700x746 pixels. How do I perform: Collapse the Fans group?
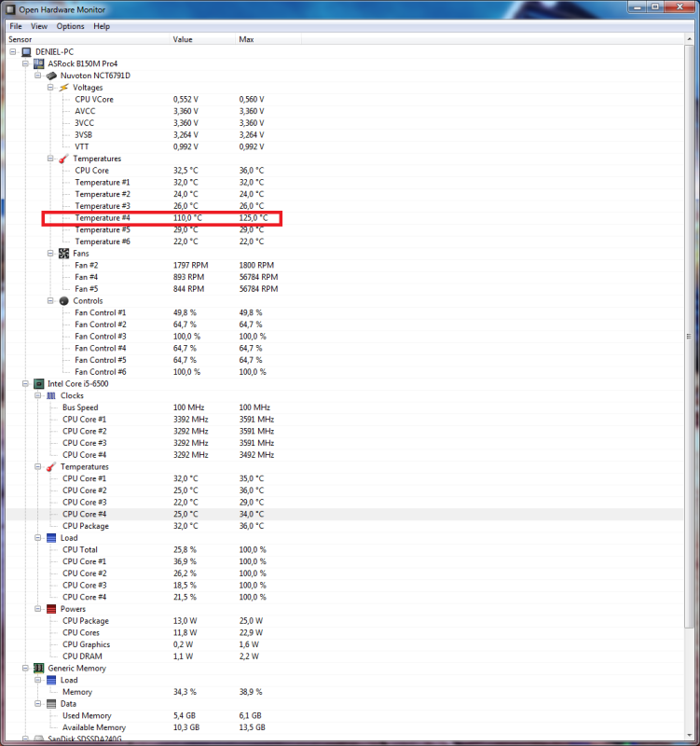click(50, 253)
